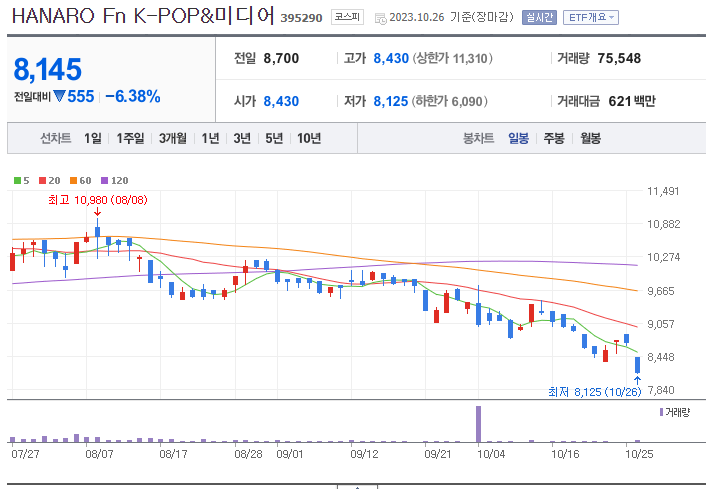Image resolution: width=706 pixels, height=489 pixels.
Task: Click the purple 거래량 volume legend swatch
Action: click(661, 412)
